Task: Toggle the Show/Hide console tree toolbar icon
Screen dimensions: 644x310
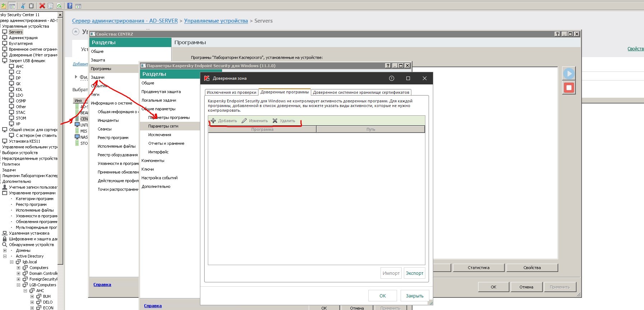Action: pos(12,6)
